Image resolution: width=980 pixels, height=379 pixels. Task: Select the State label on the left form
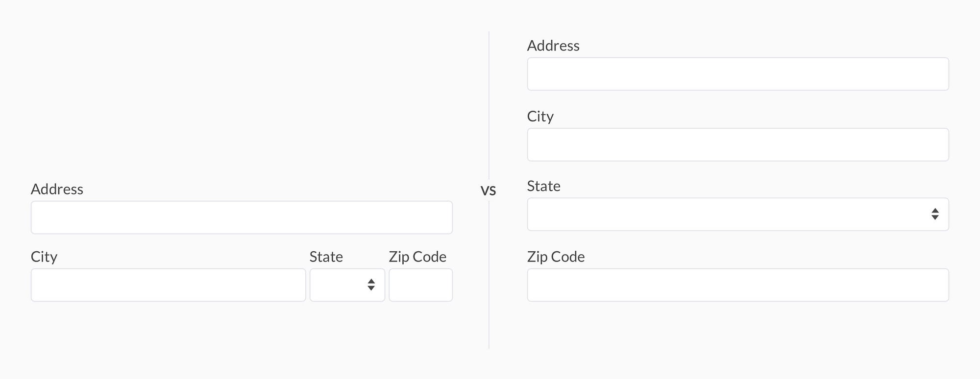pyautogui.click(x=326, y=256)
